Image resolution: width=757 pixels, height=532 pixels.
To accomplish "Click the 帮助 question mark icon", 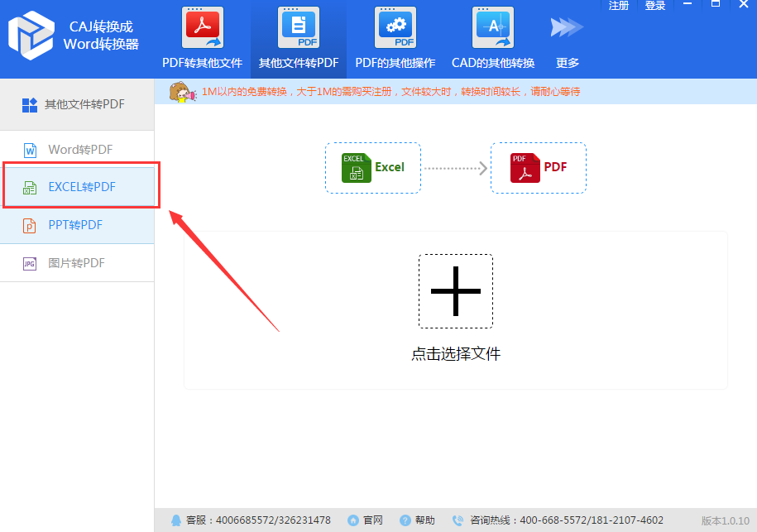I will click(405, 520).
